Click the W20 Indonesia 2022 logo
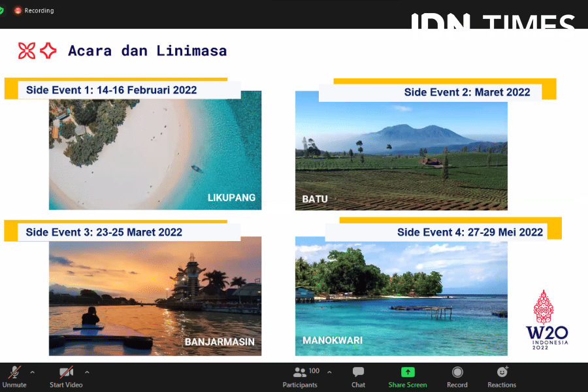Viewport: 588px width, 392px height. click(547, 320)
